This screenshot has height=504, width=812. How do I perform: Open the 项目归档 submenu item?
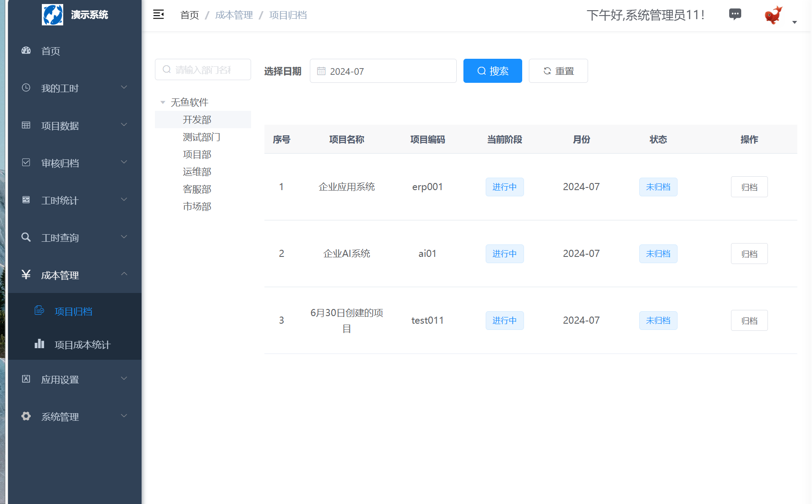click(x=75, y=311)
